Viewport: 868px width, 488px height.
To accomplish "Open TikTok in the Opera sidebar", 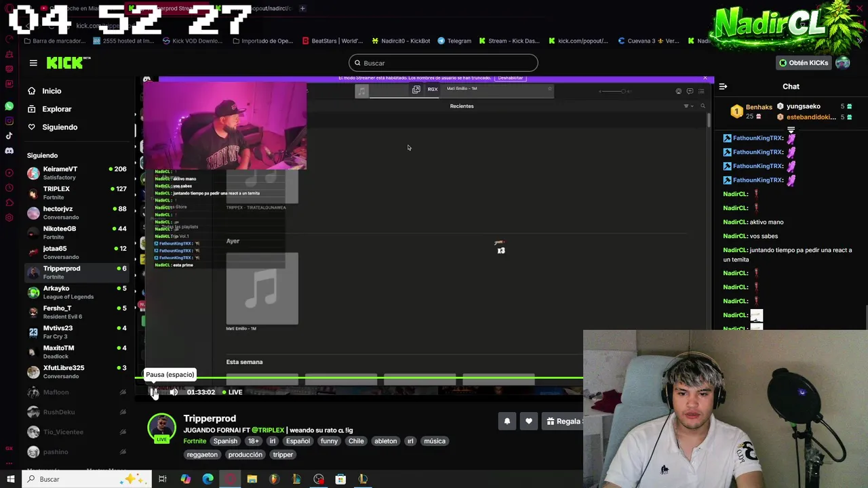I will pyautogui.click(x=9, y=136).
